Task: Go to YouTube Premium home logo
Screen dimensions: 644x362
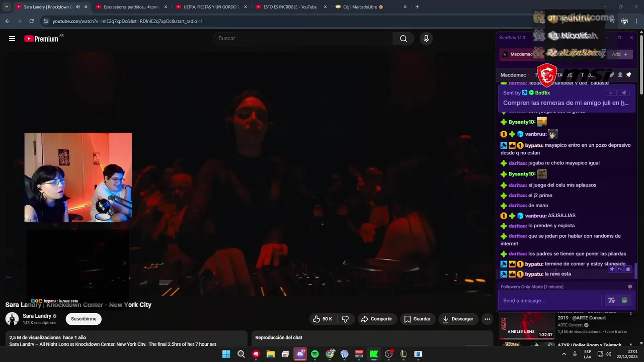Action: tap(41, 39)
